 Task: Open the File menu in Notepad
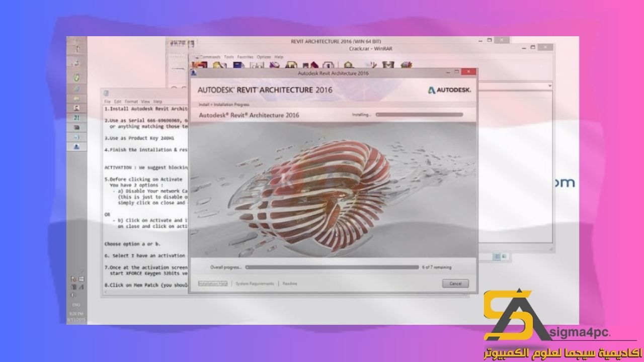pos(107,102)
